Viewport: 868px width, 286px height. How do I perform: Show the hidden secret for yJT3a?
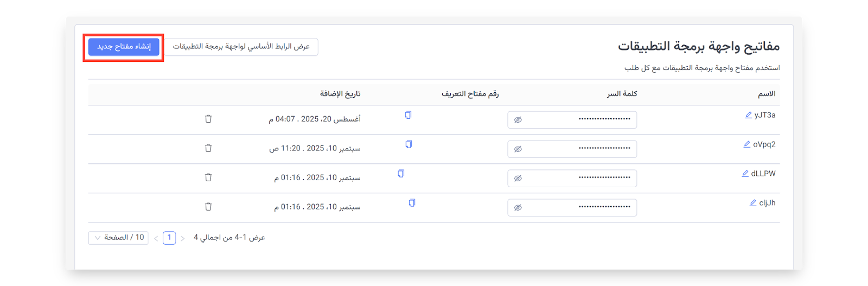click(518, 120)
